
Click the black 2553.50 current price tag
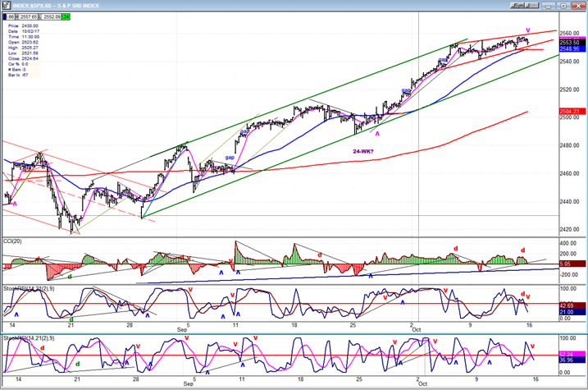click(x=571, y=42)
